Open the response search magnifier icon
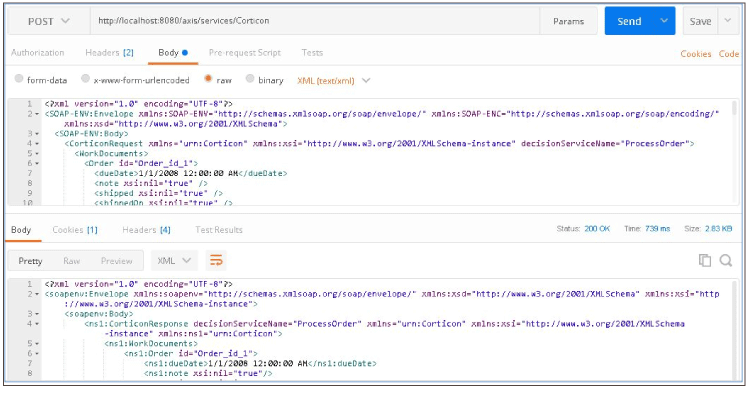The width and height of the screenshot is (750, 393). coord(726,261)
